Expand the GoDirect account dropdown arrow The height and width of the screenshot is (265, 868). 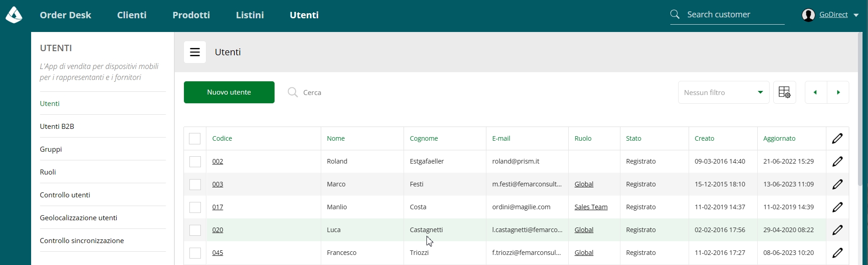tap(856, 15)
